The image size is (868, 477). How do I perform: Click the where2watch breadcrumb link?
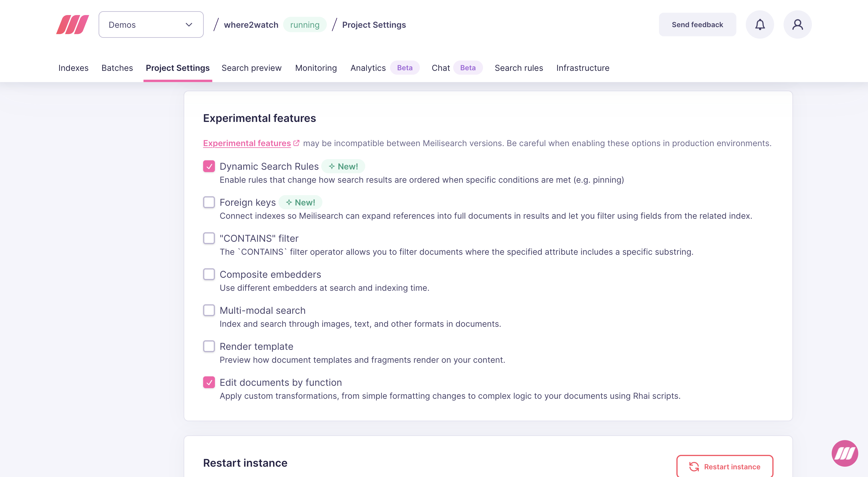251,25
